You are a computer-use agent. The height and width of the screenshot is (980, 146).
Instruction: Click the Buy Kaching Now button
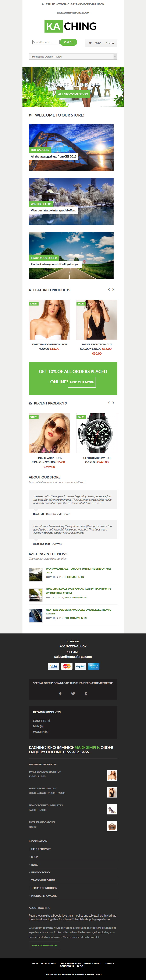point(44,945)
